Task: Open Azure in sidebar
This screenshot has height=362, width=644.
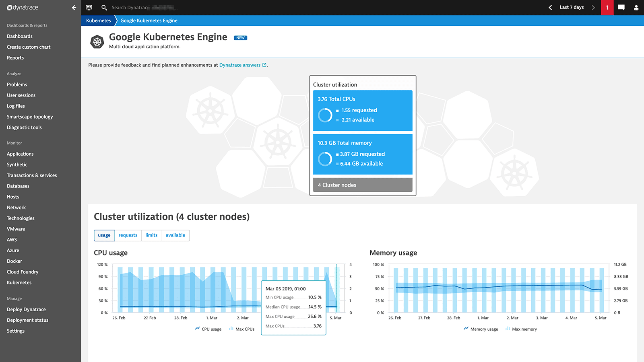Action: coord(13,250)
